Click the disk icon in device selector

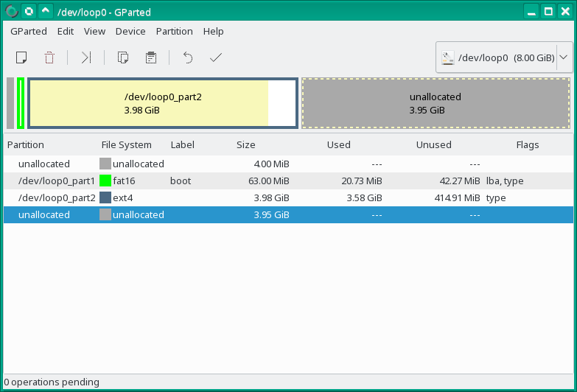(448, 57)
